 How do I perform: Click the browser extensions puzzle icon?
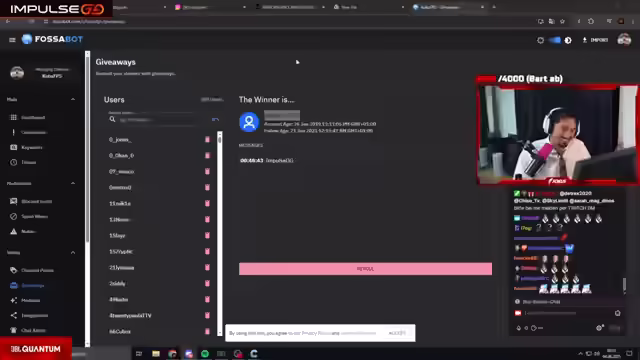click(591, 21)
